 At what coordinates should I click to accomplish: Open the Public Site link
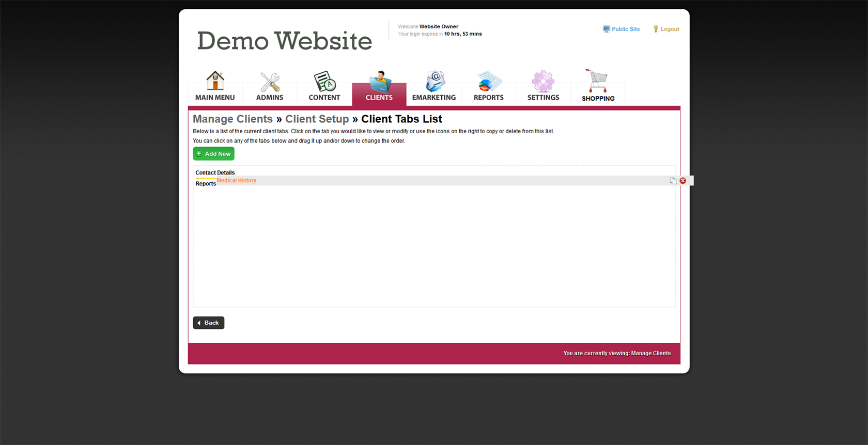pos(625,29)
